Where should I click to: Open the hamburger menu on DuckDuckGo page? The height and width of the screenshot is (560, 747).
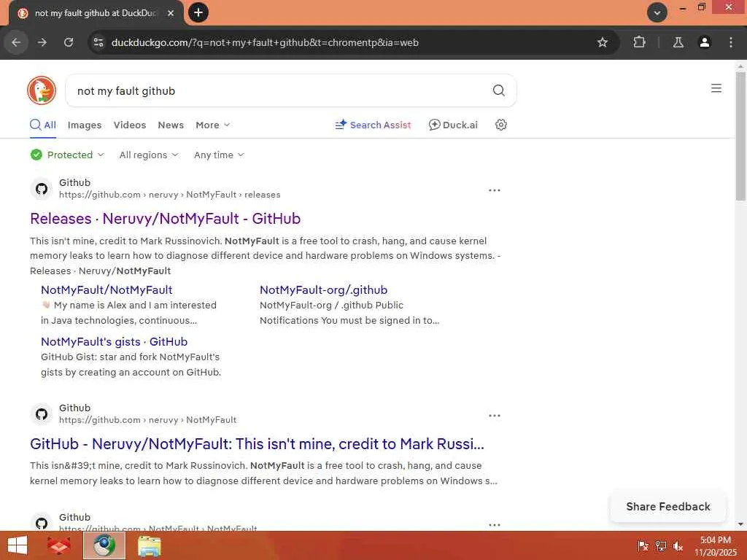(716, 88)
